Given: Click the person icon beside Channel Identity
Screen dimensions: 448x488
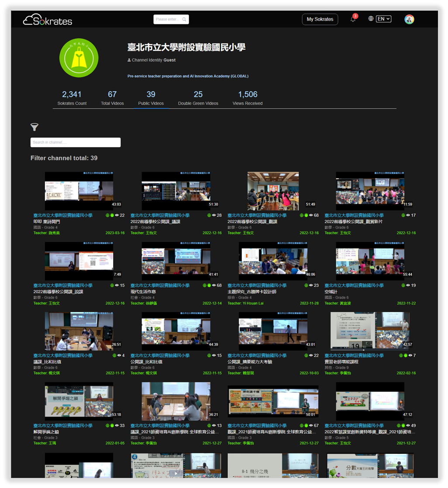Looking at the screenshot, I should click(x=129, y=60).
